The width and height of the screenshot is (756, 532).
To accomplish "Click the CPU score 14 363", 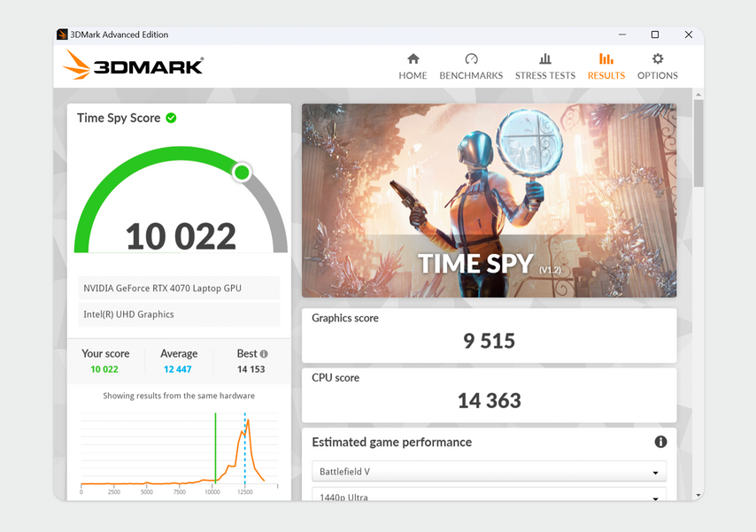I will pyautogui.click(x=489, y=400).
